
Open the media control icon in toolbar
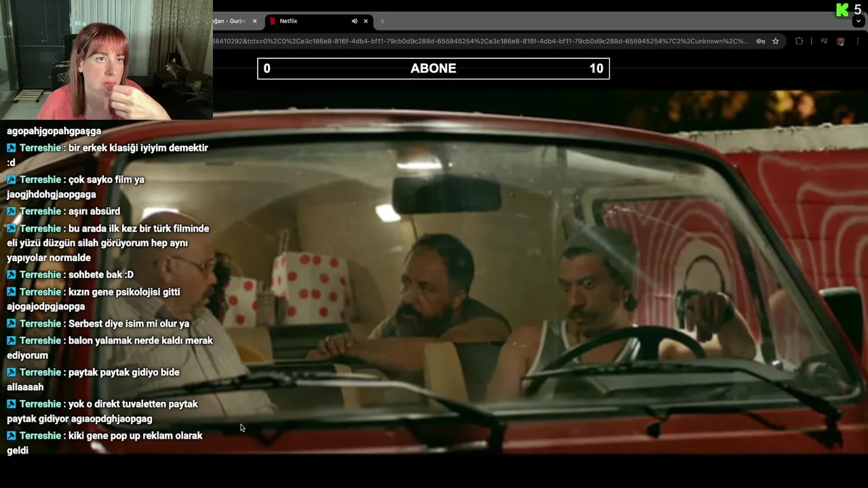[x=824, y=41]
